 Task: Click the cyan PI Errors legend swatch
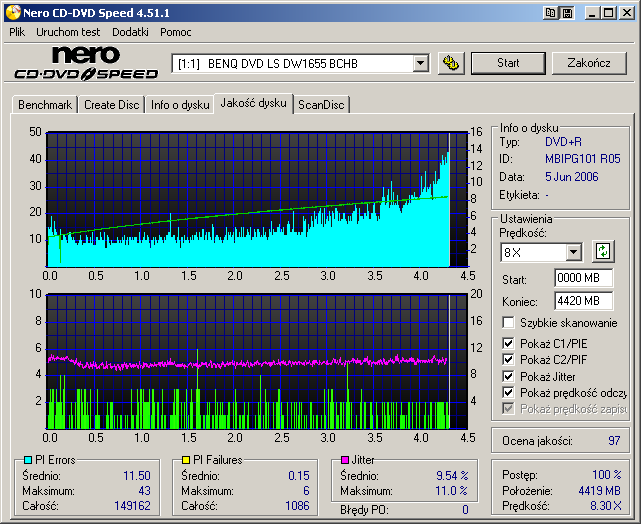click(x=28, y=460)
